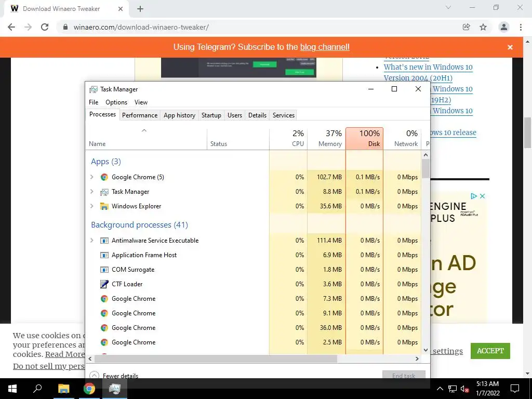Click Task Manager horizontal scroll right arrow
The height and width of the screenshot is (399, 532).
417,358
